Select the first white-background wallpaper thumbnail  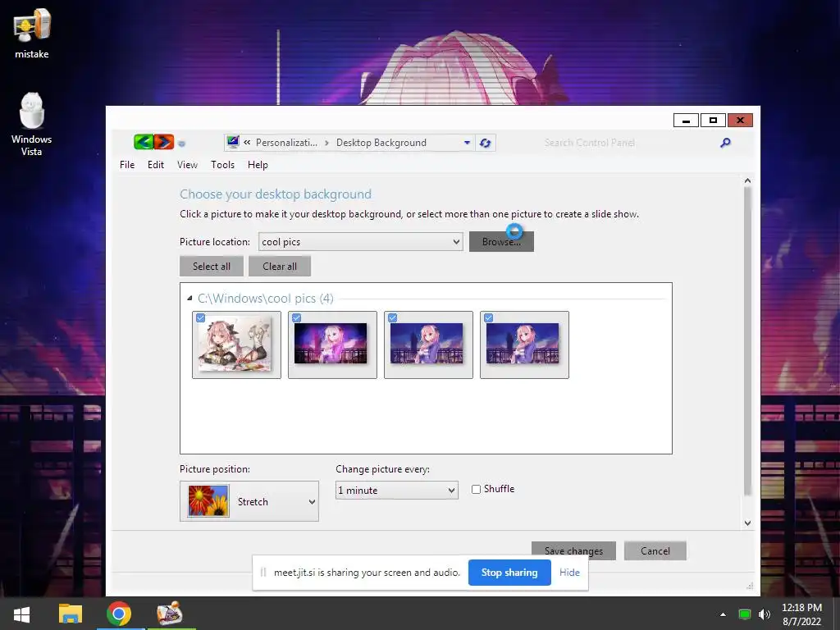pos(236,345)
